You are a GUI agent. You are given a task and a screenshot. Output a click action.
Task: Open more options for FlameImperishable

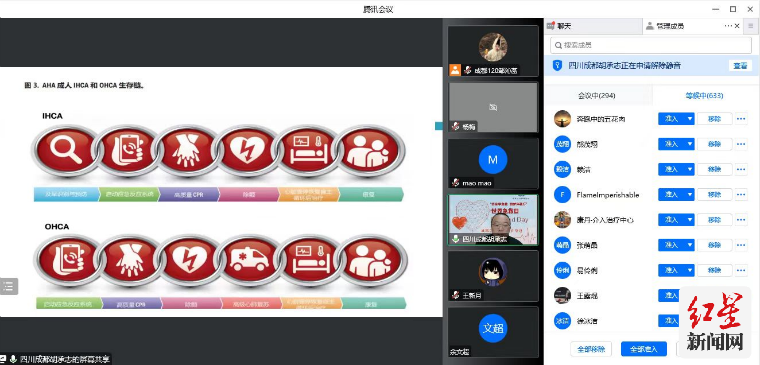[x=741, y=195]
